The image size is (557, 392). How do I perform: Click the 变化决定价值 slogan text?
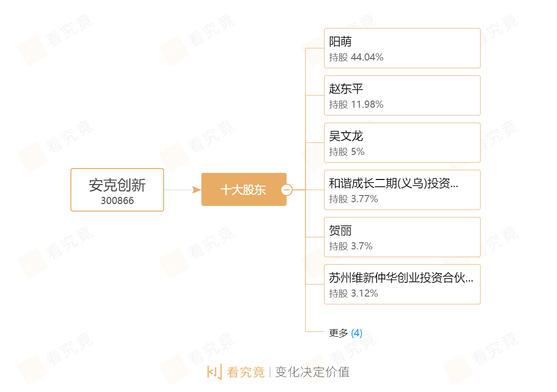[312, 372]
